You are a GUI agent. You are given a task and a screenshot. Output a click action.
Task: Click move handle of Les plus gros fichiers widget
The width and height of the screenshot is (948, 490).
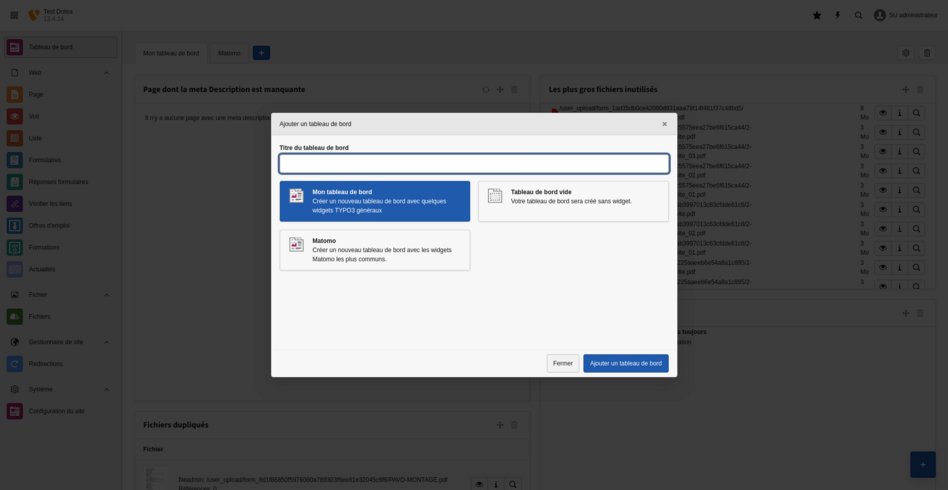(x=906, y=90)
